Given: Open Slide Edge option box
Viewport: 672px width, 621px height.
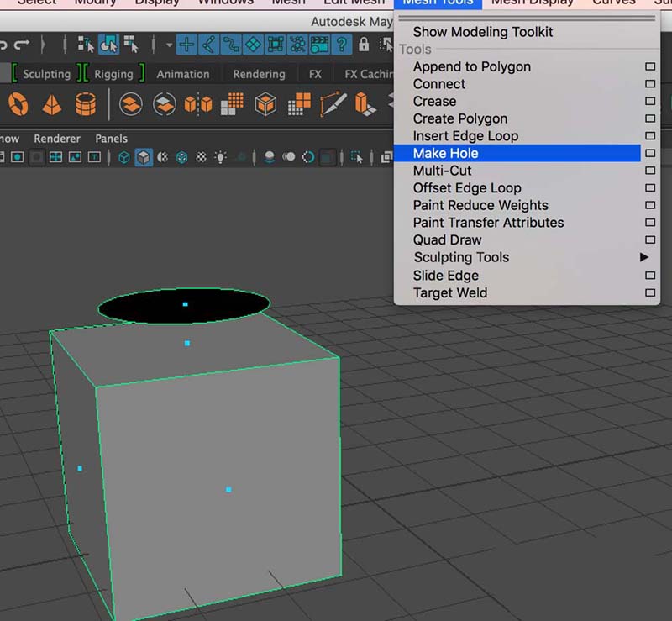Looking at the screenshot, I should click(650, 276).
